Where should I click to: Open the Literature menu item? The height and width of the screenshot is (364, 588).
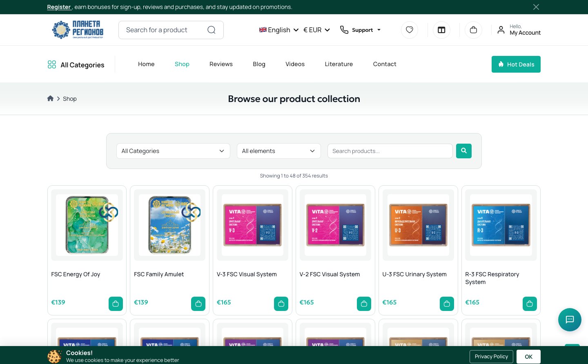(x=339, y=64)
